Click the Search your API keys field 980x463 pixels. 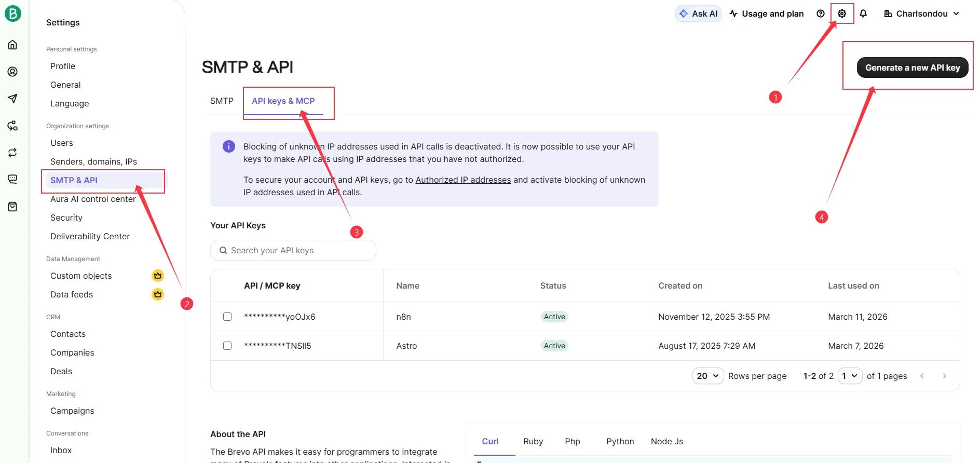[x=293, y=250]
